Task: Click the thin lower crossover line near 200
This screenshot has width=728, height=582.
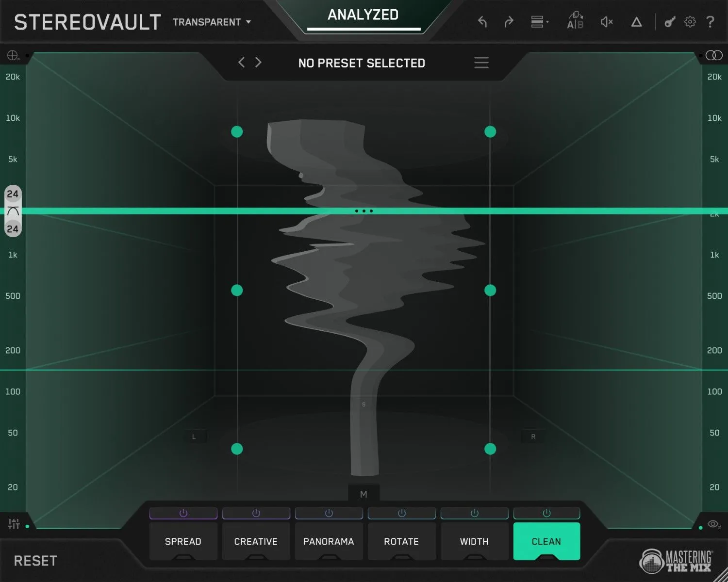Action: (x=364, y=370)
